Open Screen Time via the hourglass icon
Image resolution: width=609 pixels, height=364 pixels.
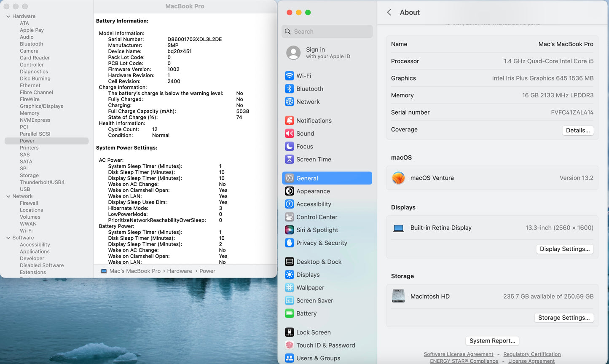(290, 159)
